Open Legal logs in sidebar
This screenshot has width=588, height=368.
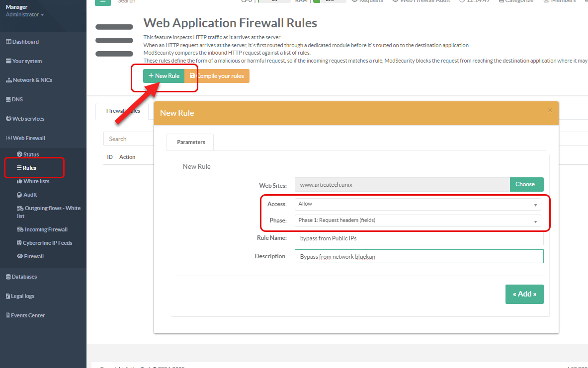coord(22,296)
